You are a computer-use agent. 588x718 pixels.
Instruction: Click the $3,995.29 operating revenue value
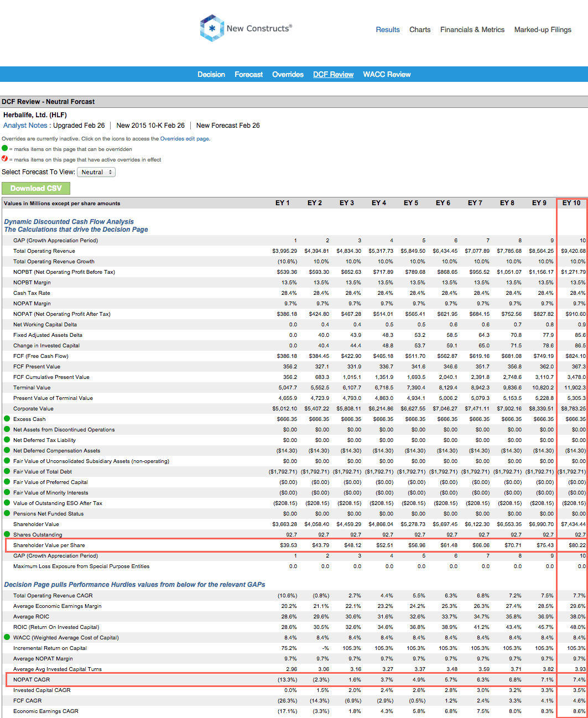[x=284, y=251]
